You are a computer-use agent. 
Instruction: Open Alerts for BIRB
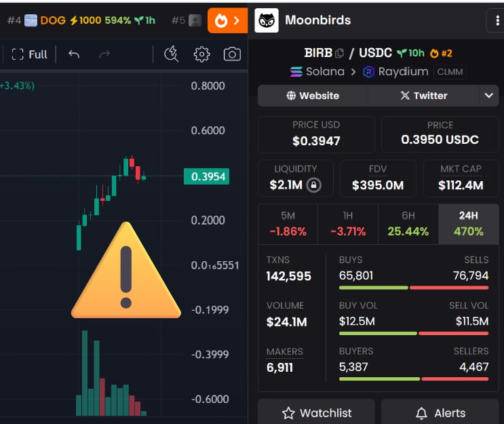[x=440, y=412]
